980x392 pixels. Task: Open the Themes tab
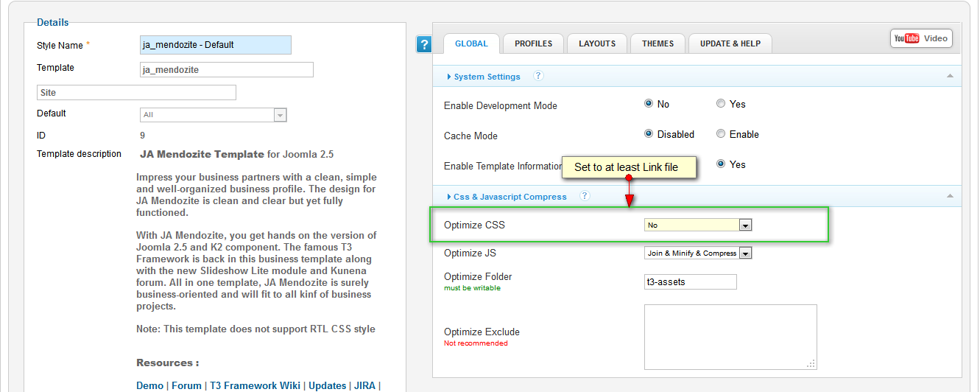tap(658, 43)
